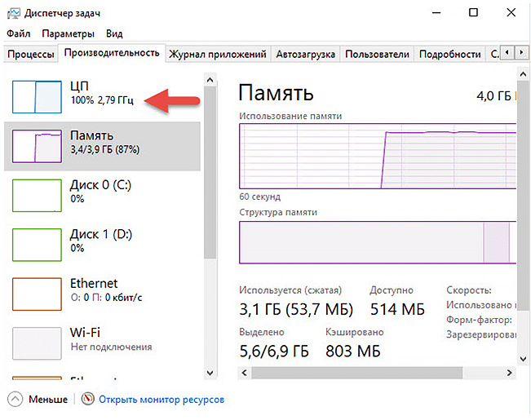Go to the Автозагрузка tab
This screenshot has height=420, width=531.
[306, 55]
